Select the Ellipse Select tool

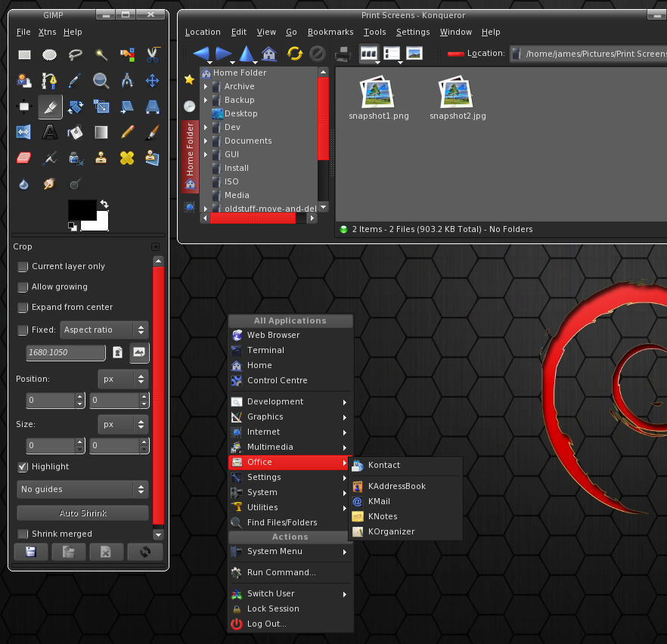(x=50, y=54)
